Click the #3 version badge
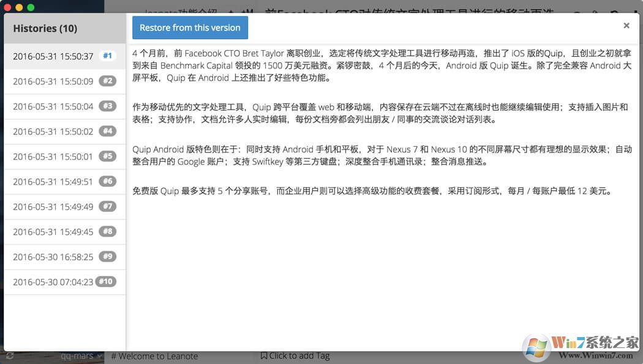Viewport: 643px width, 364px height. click(107, 106)
